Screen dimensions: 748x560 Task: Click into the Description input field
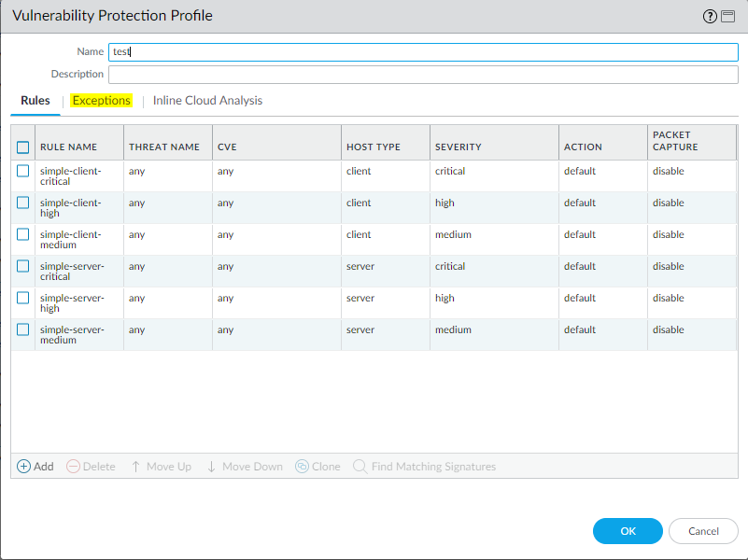[x=423, y=75]
